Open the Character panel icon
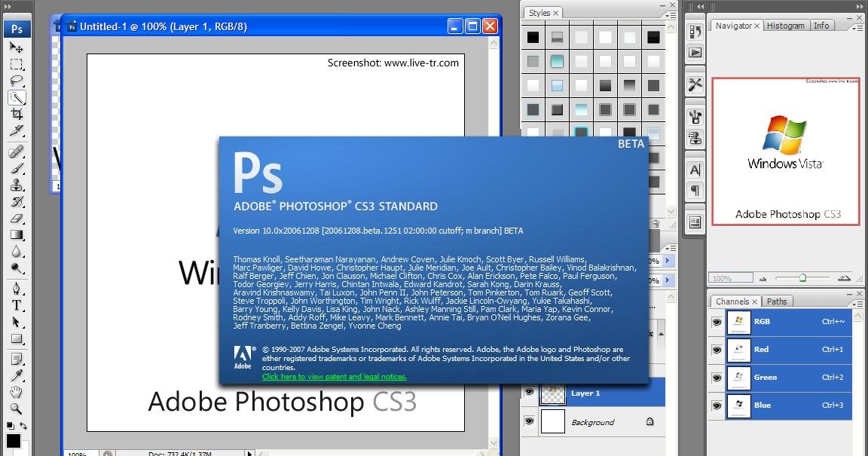The height and width of the screenshot is (456, 868). point(695,170)
